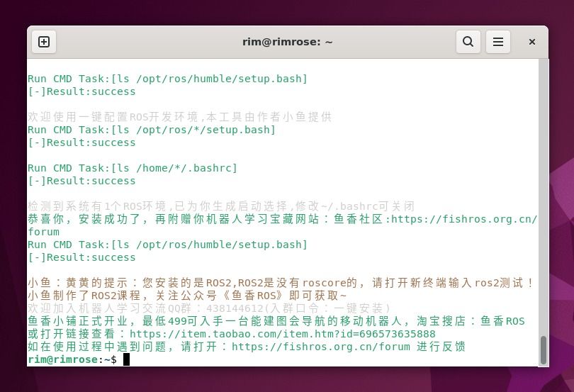Click the terminal vertical scrollbar thumb
574x392 pixels.
pos(544,349)
